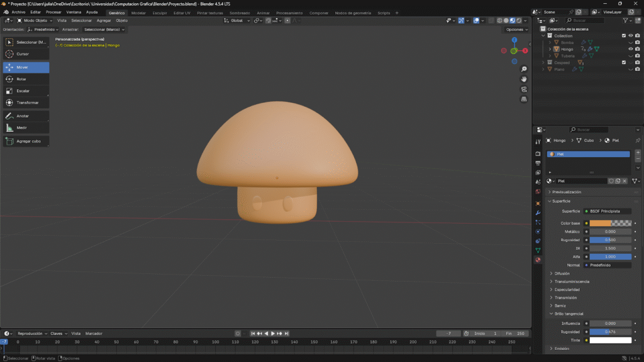The height and width of the screenshot is (362, 644).
Task: Open the Procesar menu
Action: click(x=53, y=12)
